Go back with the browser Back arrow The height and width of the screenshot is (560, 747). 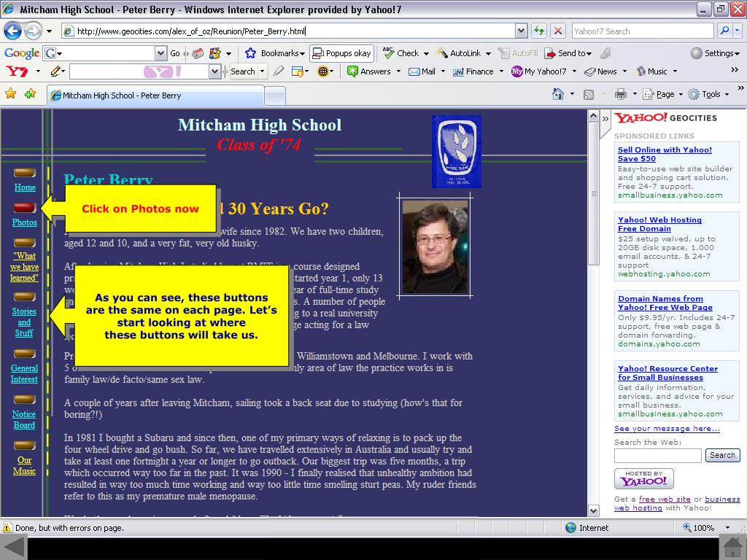point(13,31)
